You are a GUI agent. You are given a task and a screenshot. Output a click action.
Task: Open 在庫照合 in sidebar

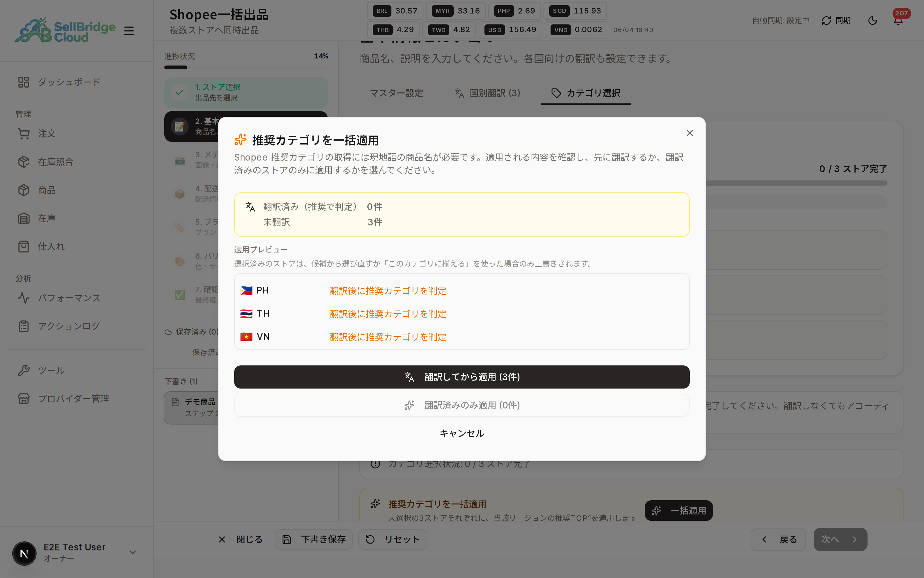point(76,162)
